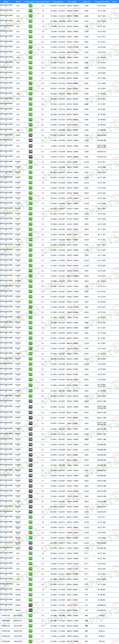Click the Marka column header
The image size is (119, 644).
click(6, 2)
